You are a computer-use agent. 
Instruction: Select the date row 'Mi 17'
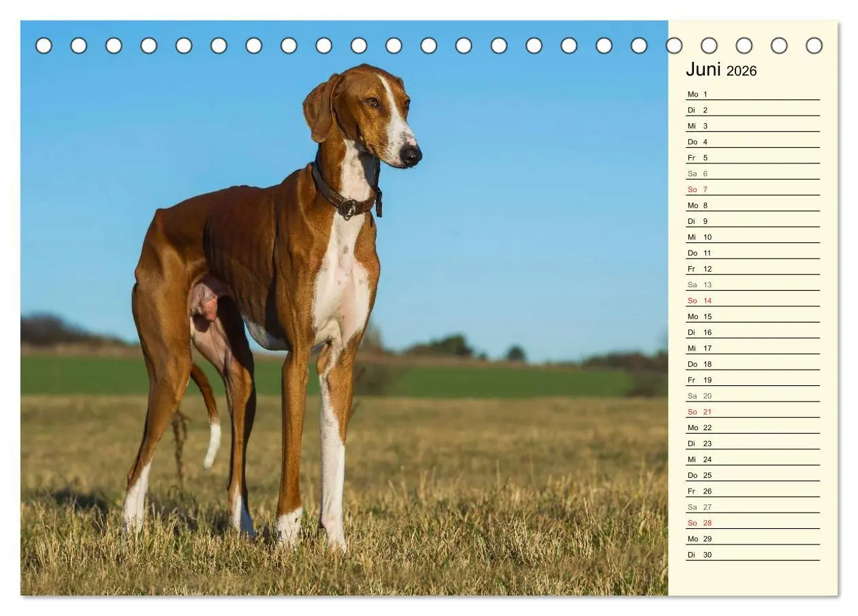tap(752, 348)
